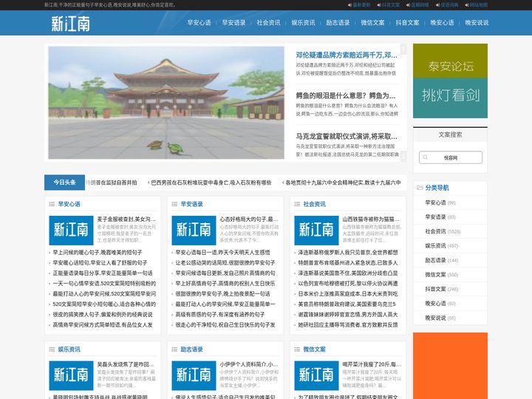Screen dimensions: 532x399
Task: Open headline 邓伦疑遭品牌方索赔近两千万
Action: pos(347,55)
